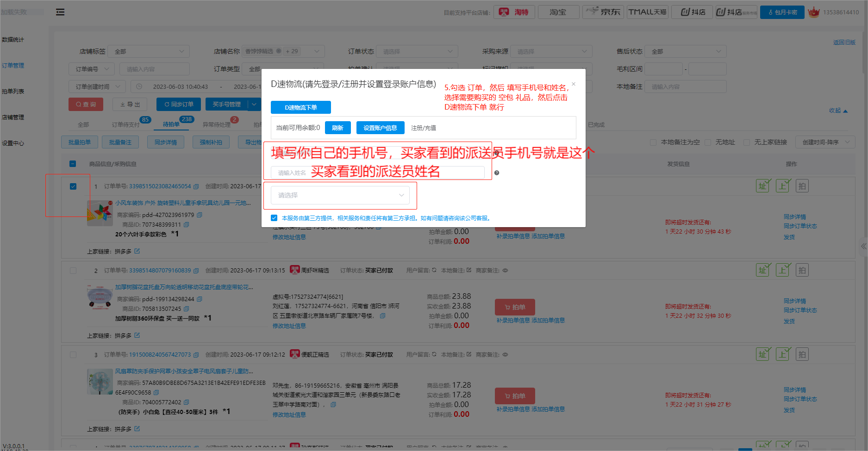Open the 店铺名称 dropdown
868x451 pixels.
pos(283,51)
